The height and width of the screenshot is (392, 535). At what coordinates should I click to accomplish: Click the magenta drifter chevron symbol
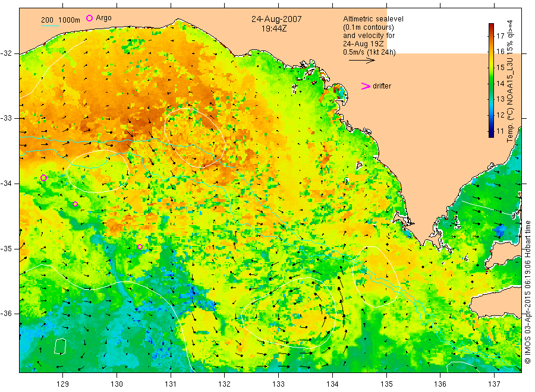coord(366,86)
